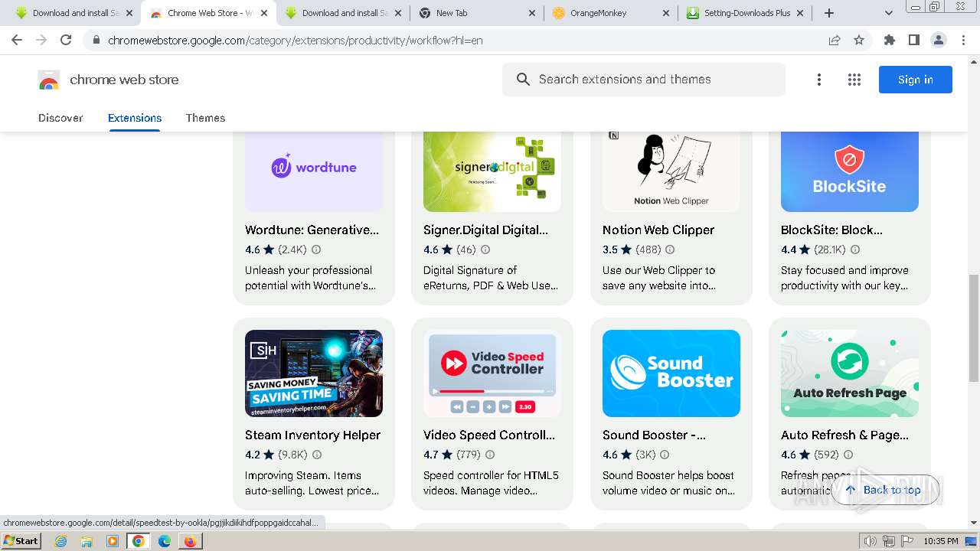Open Steam Inventory Helper title link
Screen dimensions: 980x551
(312, 435)
